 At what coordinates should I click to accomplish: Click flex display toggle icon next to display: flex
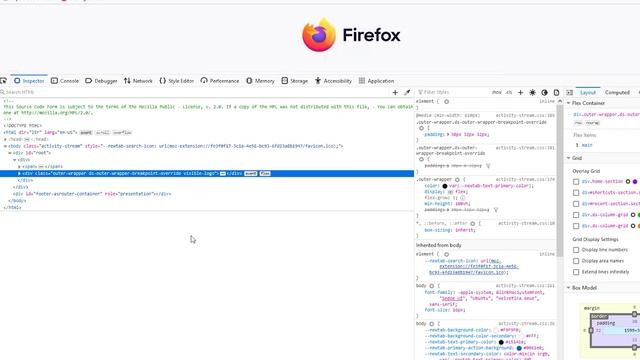450,192
